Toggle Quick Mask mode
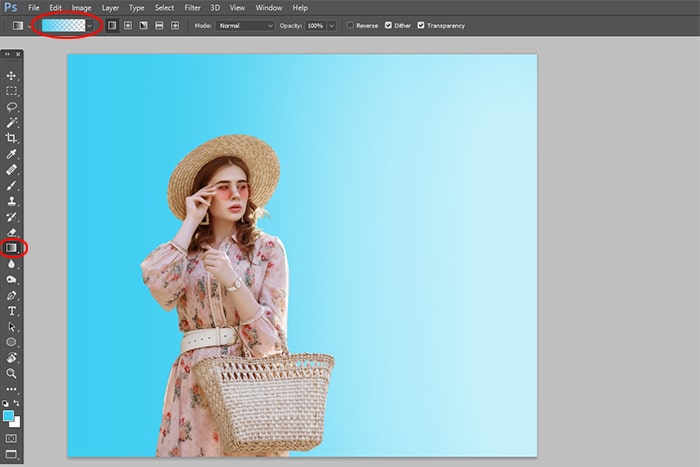 pyautogui.click(x=12, y=438)
